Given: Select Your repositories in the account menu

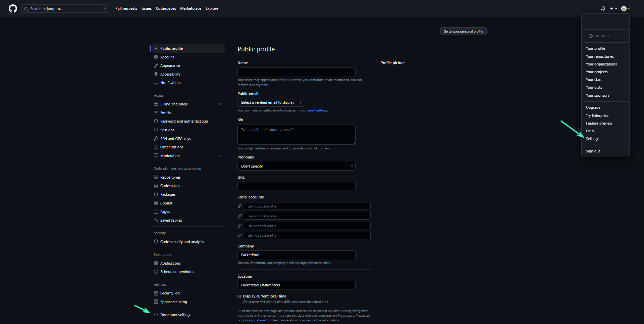Looking at the screenshot, I should 600,56.
